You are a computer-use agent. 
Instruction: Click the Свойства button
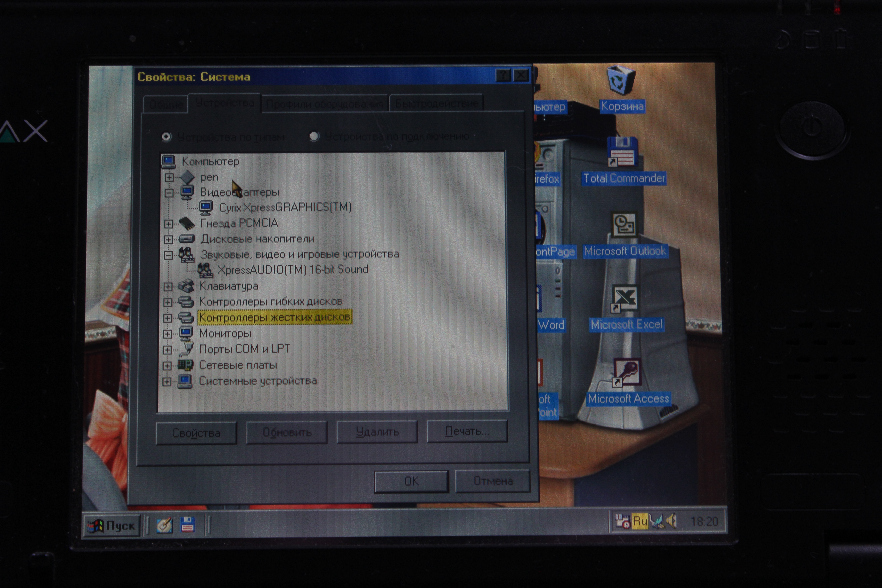196,433
